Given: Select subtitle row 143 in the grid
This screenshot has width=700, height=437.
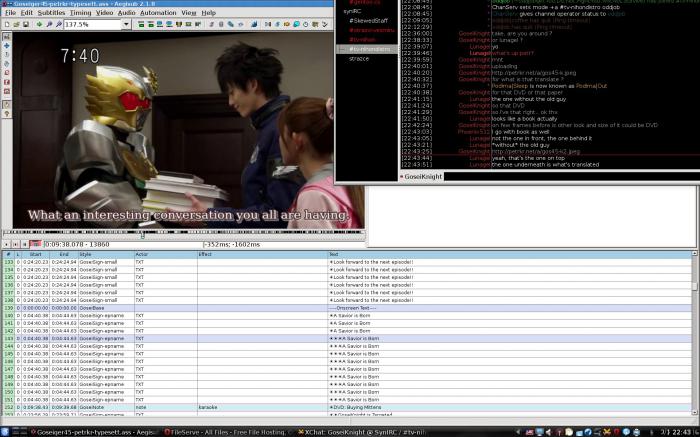Looking at the screenshot, I should pyautogui.click(x=347, y=338).
